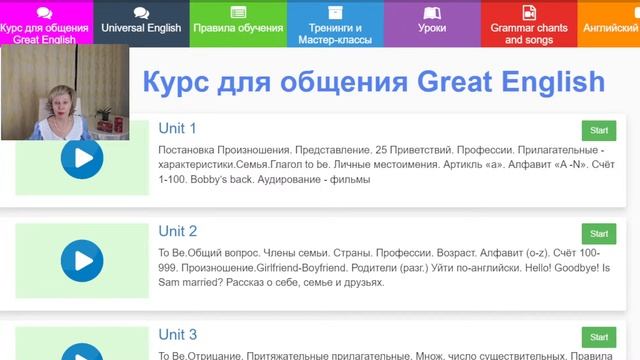Click the chat bubbles icon above Курс для общения

[x=44, y=13]
